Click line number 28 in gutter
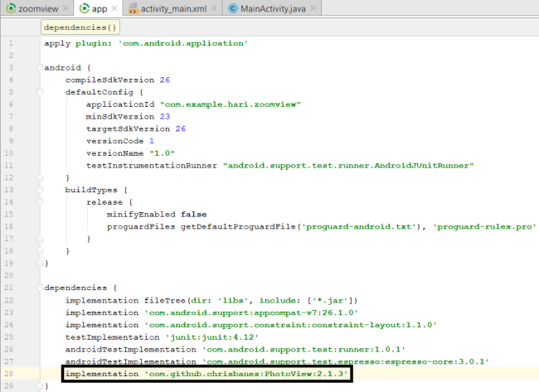Screen dimensions: 539x392 pyautogui.click(x=9, y=374)
